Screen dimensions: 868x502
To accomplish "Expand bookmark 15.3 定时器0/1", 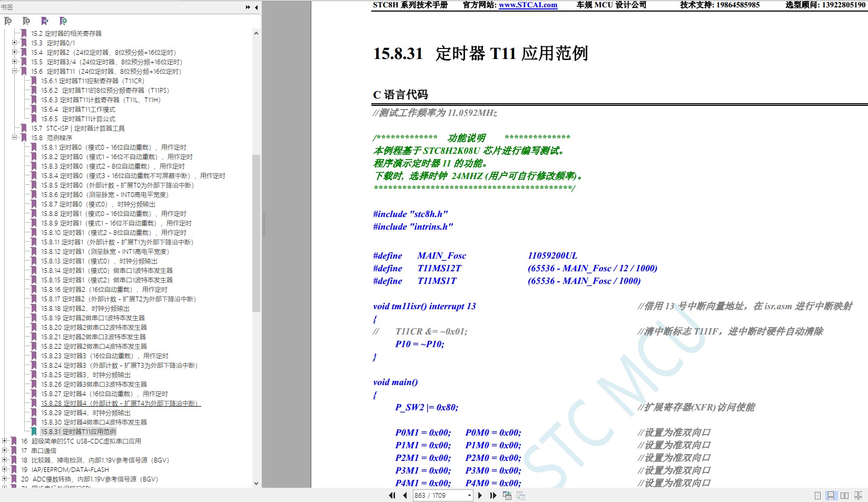I will click(15, 43).
